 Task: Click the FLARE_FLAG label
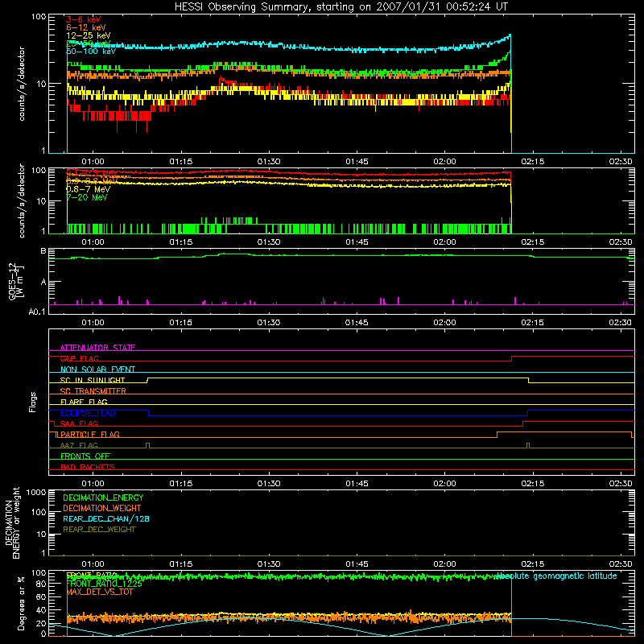click(84, 402)
